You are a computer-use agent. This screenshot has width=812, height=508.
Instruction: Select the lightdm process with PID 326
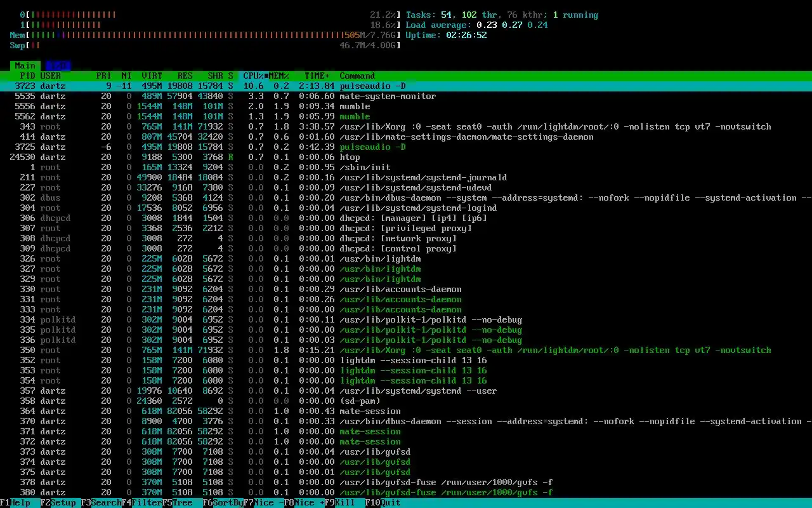click(406, 258)
